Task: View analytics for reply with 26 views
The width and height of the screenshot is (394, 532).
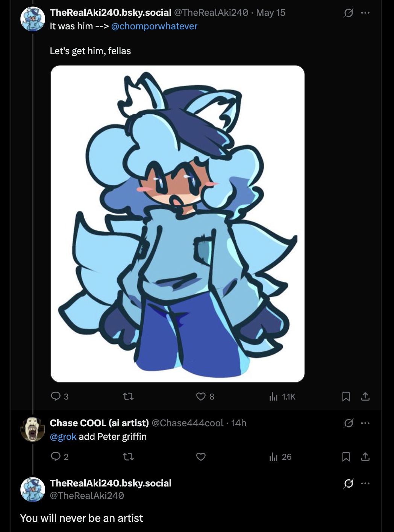Action: click(x=280, y=457)
